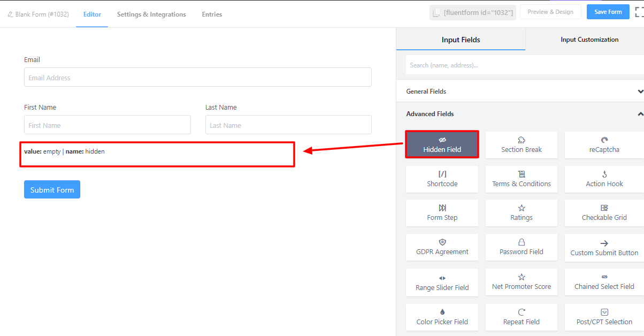This screenshot has width=644, height=336.
Task: Switch to Input Customization tab
Action: tap(589, 40)
